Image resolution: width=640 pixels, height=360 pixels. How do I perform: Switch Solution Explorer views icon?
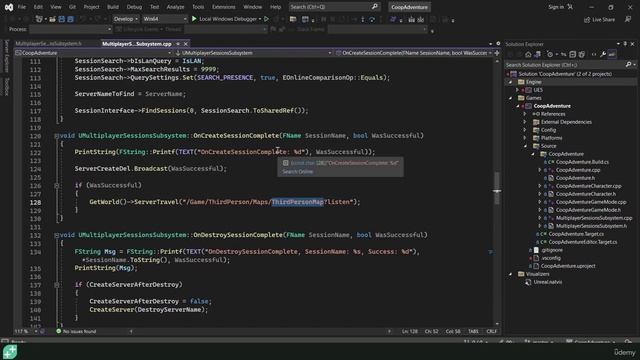(537, 54)
